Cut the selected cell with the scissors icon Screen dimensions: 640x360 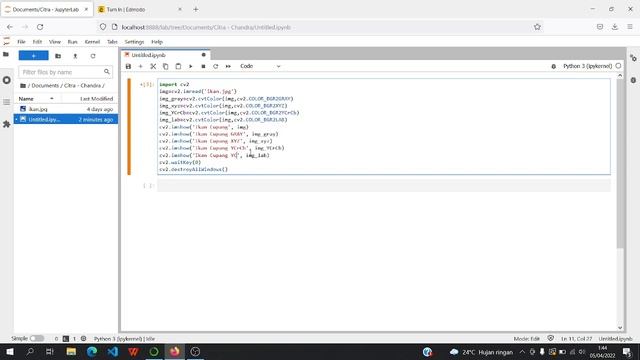tap(153, 66)
